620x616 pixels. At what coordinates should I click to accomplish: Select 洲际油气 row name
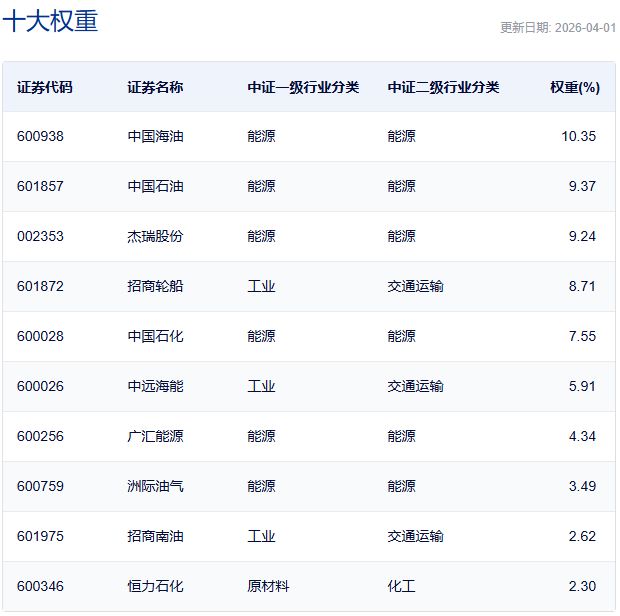point(155,486)
